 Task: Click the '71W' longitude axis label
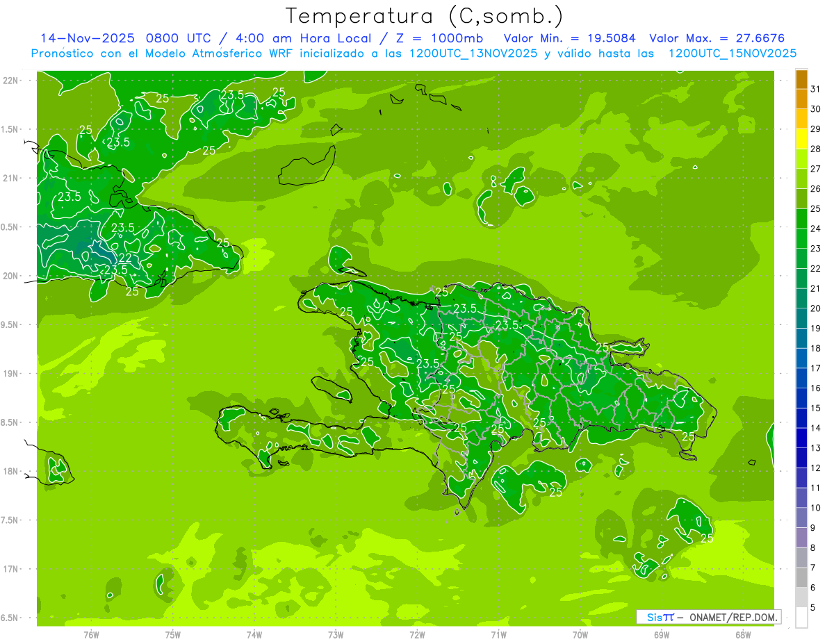point(498,635)
